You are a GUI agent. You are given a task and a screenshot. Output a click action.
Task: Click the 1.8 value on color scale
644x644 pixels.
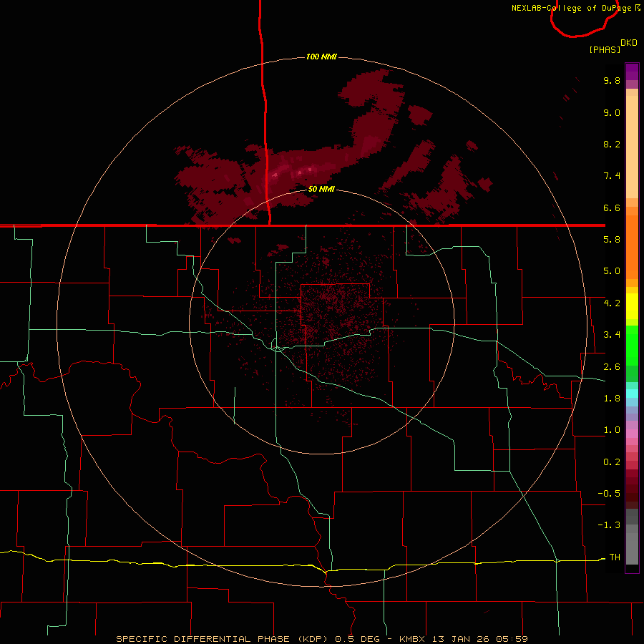point(612,399)
